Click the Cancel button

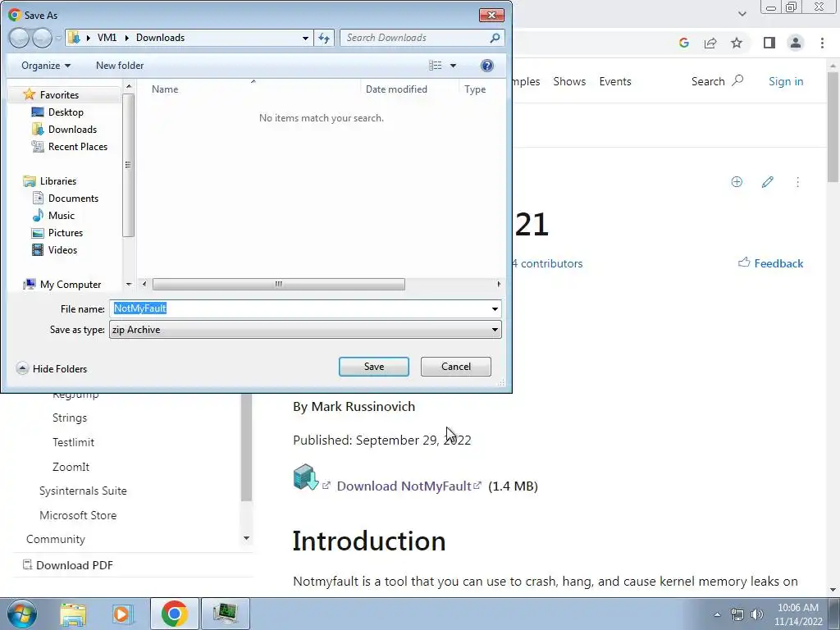(x=456, y=367)
